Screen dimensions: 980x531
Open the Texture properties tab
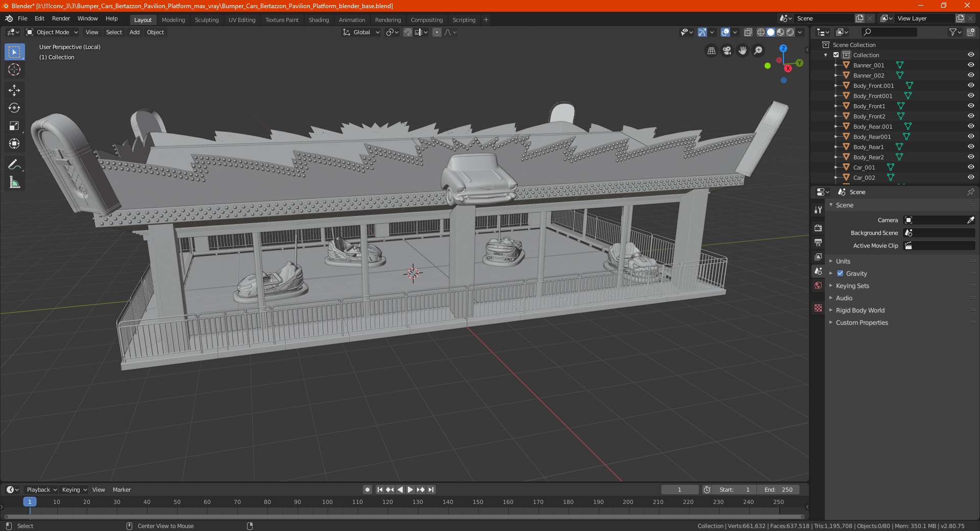[x=818, y=308]
